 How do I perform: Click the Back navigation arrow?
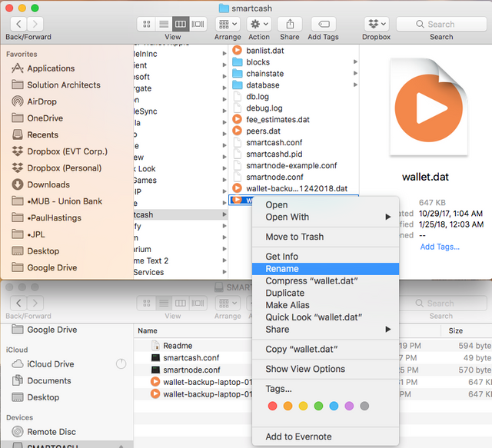click(x=18, y=25)
